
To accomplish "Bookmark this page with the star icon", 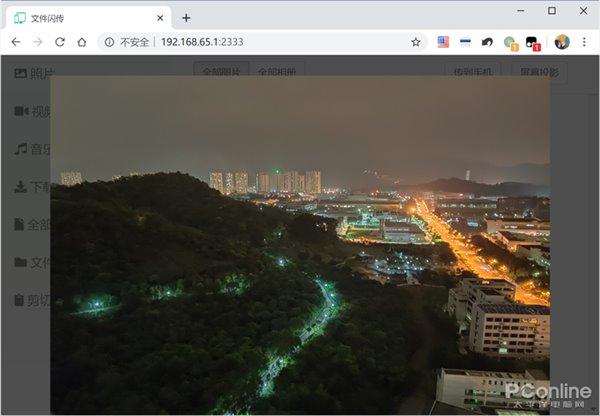I will tap(416, 42).
